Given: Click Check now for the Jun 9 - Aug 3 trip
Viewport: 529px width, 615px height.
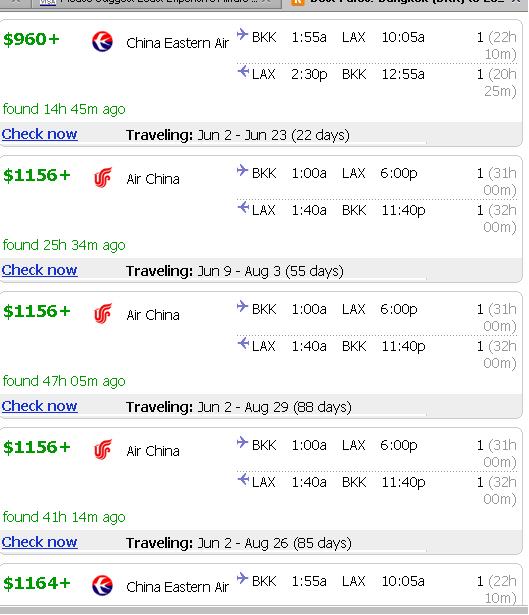Looking at the screenshot, I should (40, 270).
